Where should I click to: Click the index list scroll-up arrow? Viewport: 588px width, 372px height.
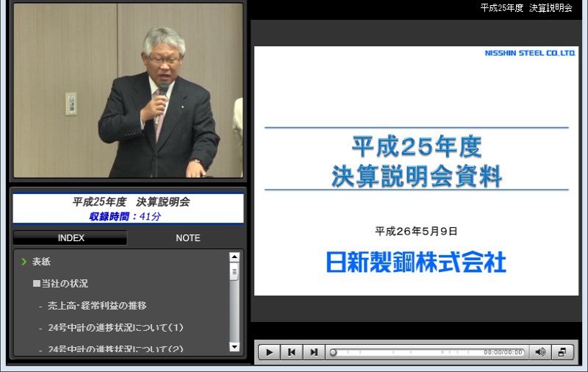tap(234, 257)
